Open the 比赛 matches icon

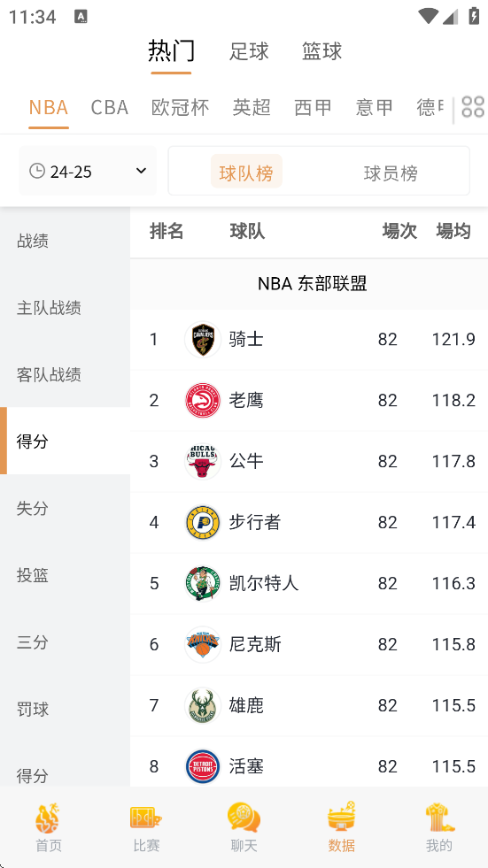[146, 818]
